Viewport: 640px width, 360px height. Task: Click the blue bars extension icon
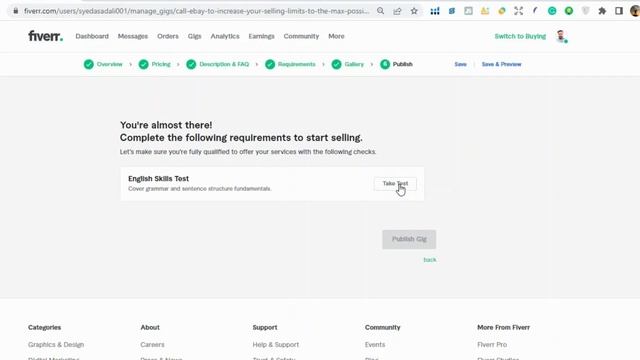click(435, 11)
